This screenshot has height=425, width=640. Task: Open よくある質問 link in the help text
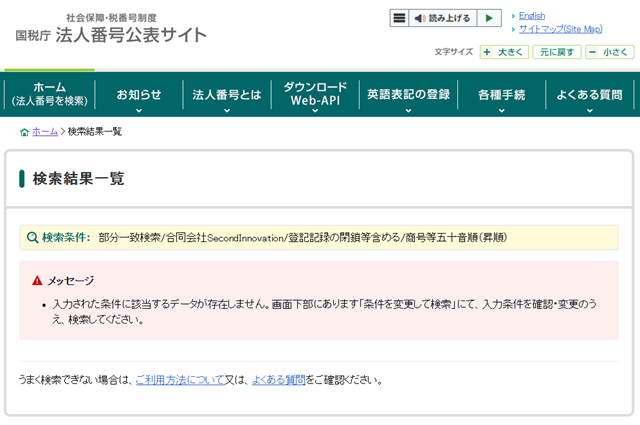click(x=278, y=380)
